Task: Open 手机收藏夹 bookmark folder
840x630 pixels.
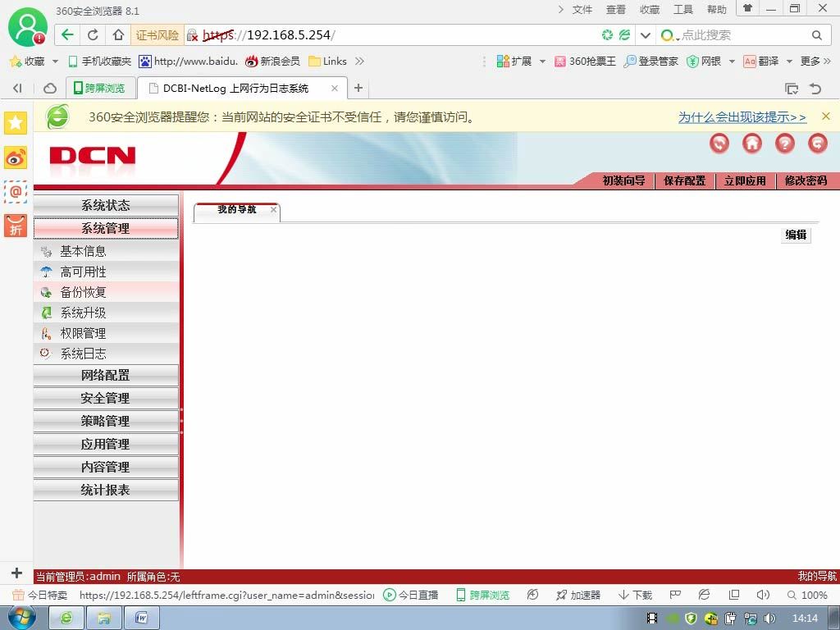Action: 99,61
